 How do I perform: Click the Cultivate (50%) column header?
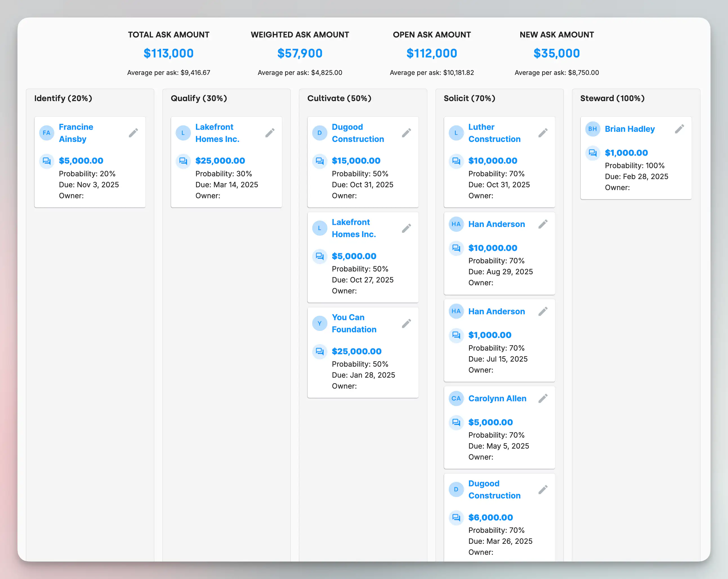coord(339,98)
